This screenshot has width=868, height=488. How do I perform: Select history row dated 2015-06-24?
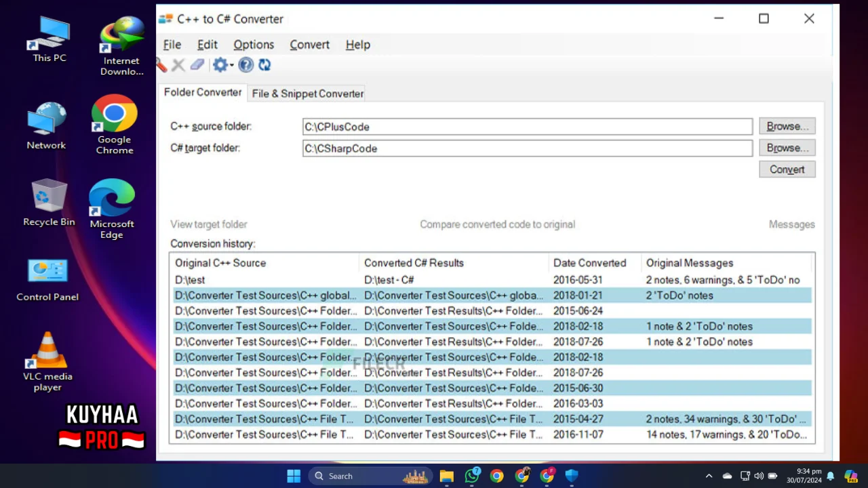[492, 311]
